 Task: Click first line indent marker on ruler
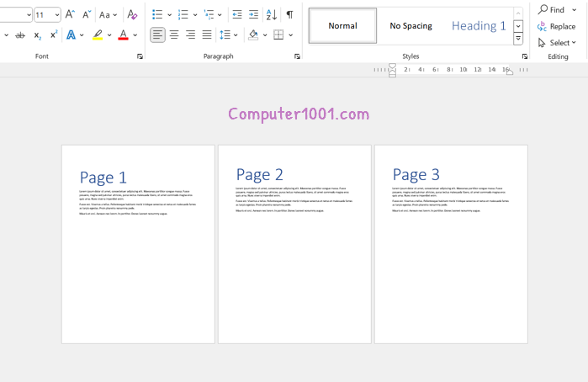point(392,66)
